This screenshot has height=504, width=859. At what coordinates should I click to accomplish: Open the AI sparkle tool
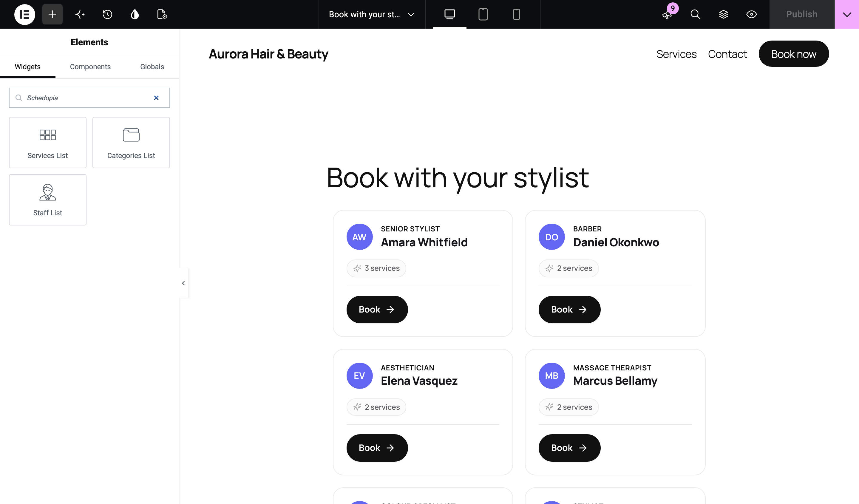(80, 14)
